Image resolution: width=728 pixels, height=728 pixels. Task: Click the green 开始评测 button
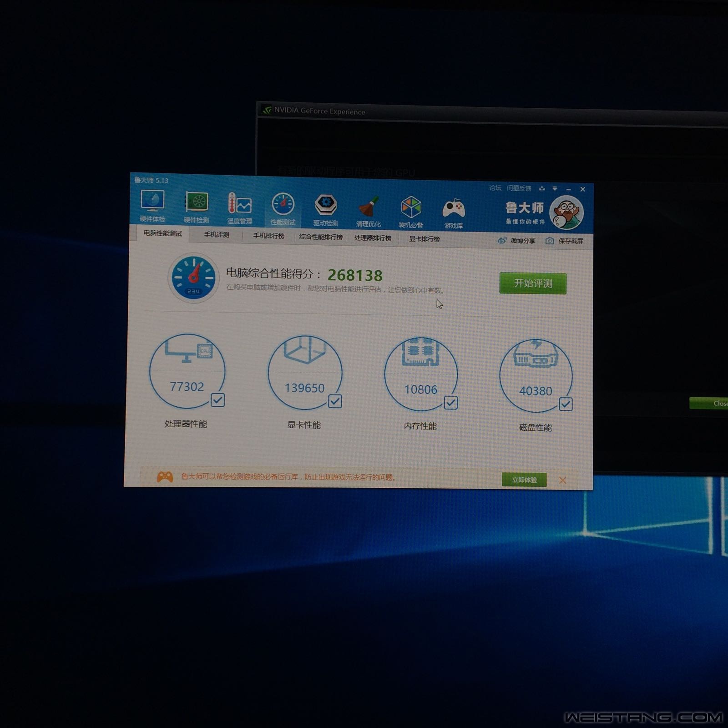[533, 283]
